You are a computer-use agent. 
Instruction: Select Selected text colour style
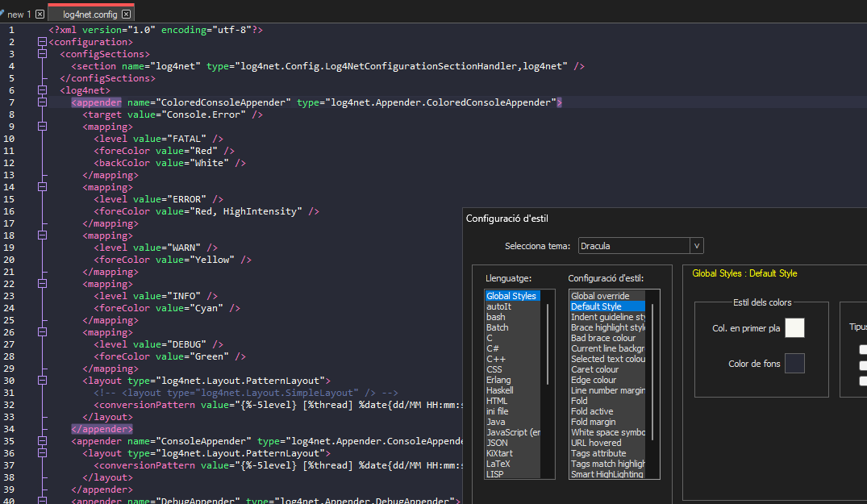607,359
